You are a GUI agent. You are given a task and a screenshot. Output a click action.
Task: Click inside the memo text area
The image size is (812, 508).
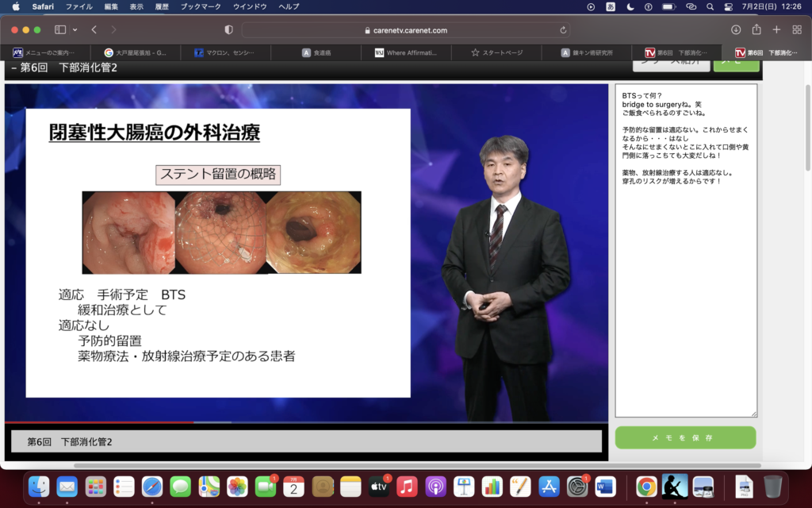pos(685,302)
